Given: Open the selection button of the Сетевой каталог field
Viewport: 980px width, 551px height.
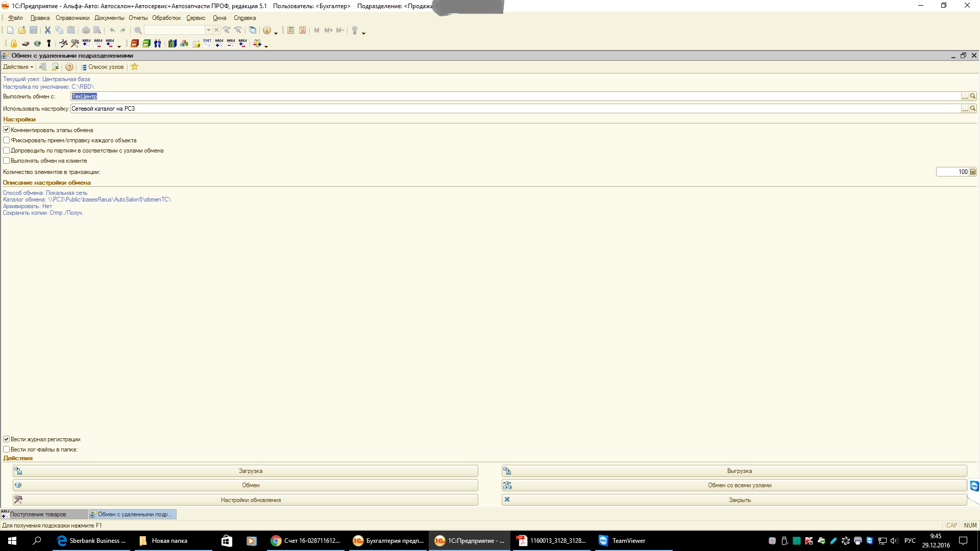Looking at the screenshot, I should (965, 109).
